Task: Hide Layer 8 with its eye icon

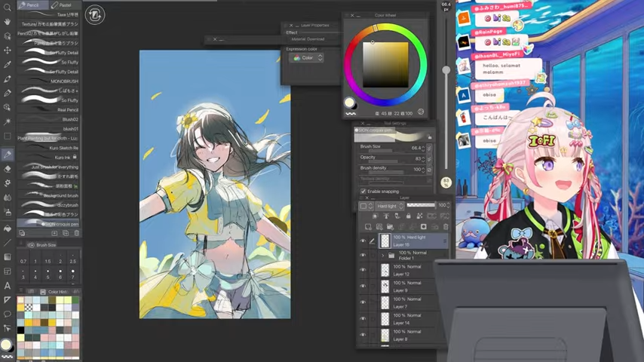Action: 363,335
